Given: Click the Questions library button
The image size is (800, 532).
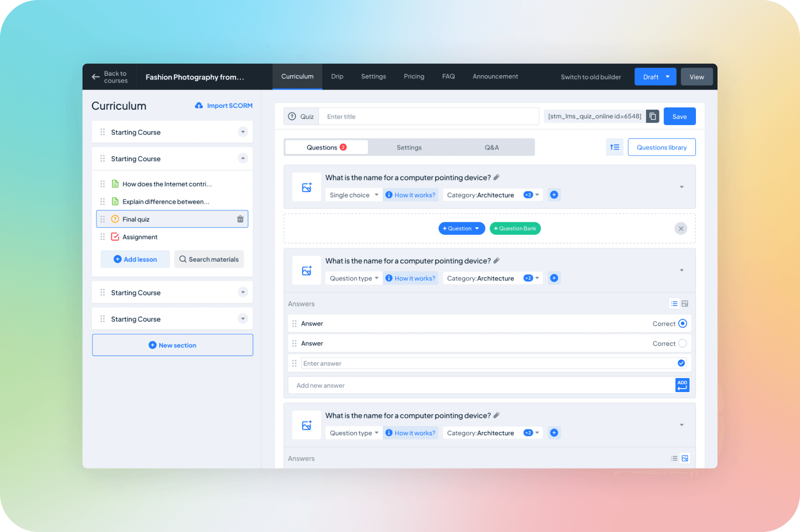Looking at the screenshot, I should [661, 147].
